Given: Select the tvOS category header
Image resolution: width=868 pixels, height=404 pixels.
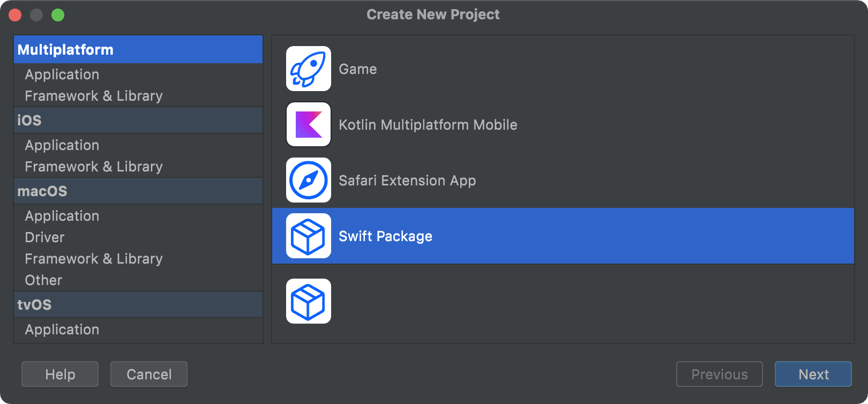Looking at the screenshot, I should pyautogui.click(x=138, y=305).
